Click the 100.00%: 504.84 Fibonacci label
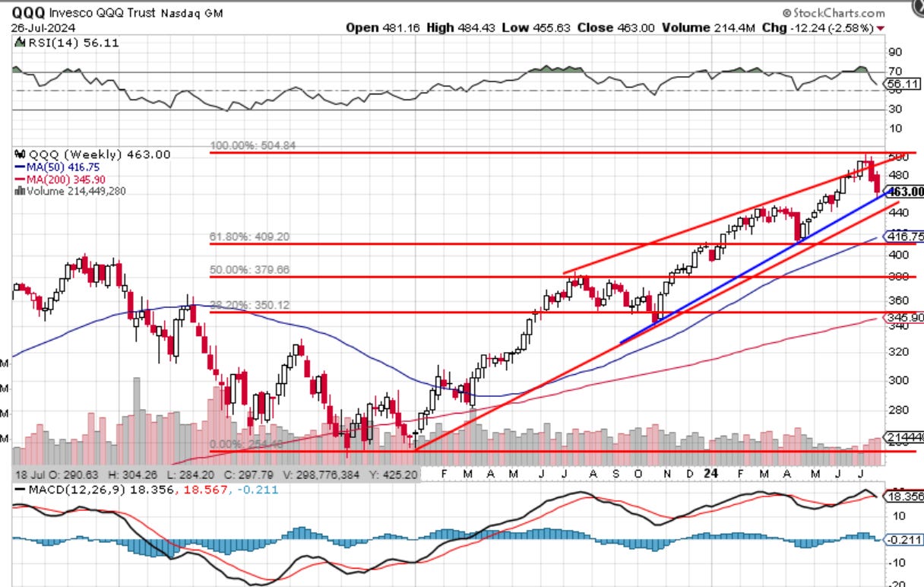Viewport: 924px width, 587px height. (x=252, y=145)
